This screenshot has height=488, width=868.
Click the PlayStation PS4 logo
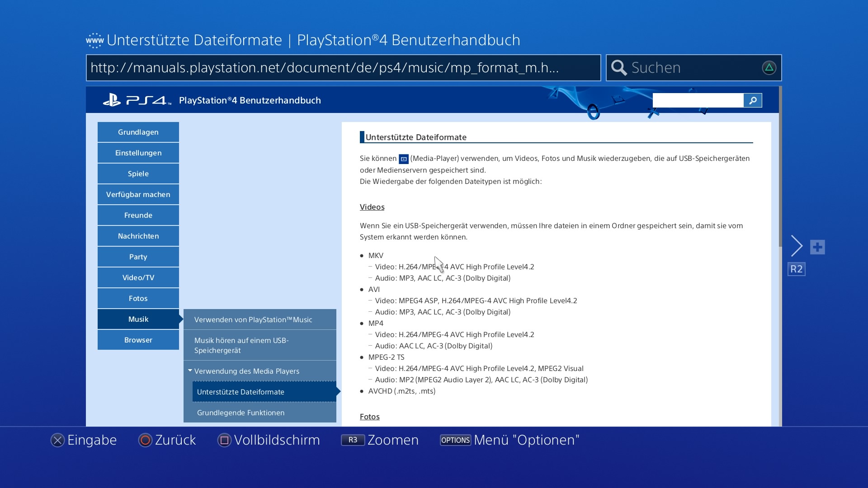pos(137,100)
